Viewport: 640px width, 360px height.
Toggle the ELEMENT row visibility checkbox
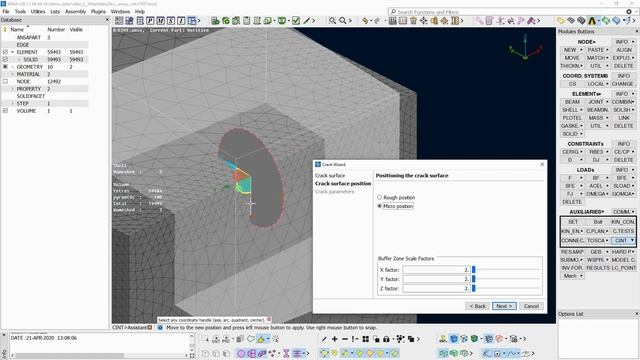[x=5, y=52]
